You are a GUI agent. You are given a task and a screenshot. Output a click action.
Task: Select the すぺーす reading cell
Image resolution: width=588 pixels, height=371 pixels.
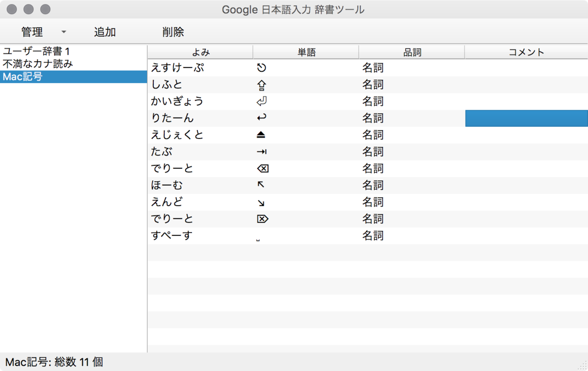pyautogui.click(x=200, y=235)
